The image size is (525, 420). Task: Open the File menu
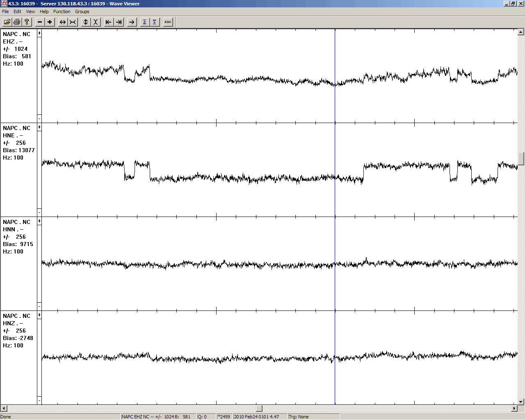point(5,11)
